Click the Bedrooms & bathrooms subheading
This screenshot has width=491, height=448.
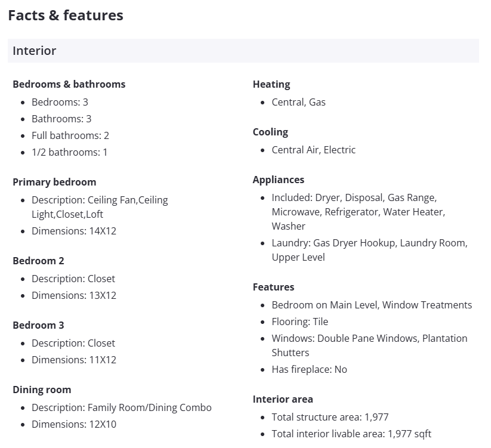[x=69, y=84]
